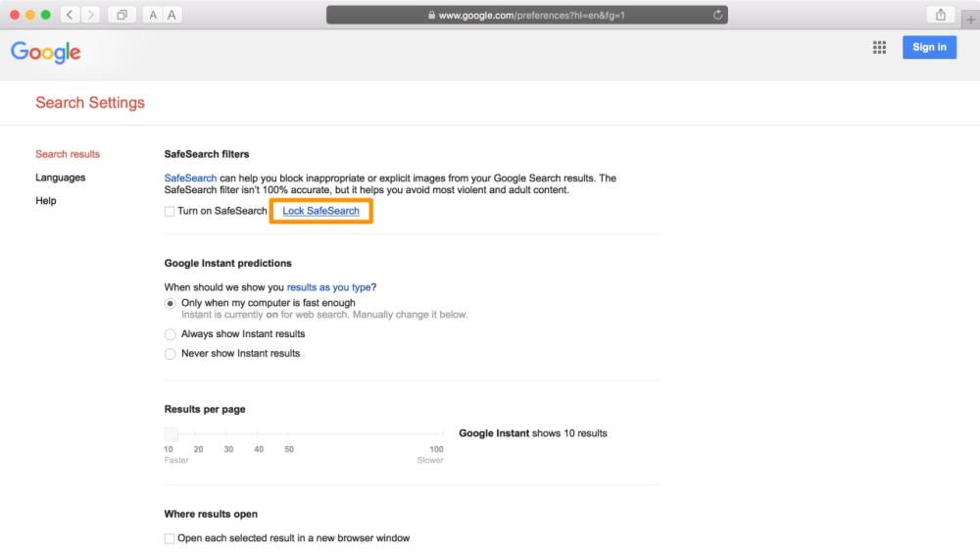Click the Safari forward navigation arrow

pyautogui.click(x=90, y=15)
